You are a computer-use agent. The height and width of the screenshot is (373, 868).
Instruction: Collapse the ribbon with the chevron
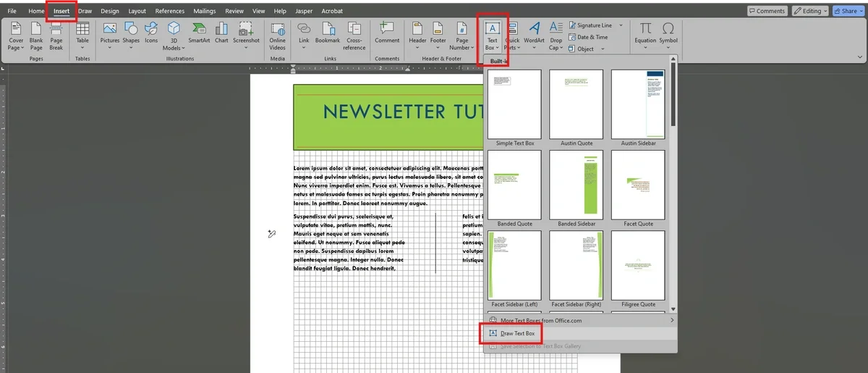click(x=859, y=58)
